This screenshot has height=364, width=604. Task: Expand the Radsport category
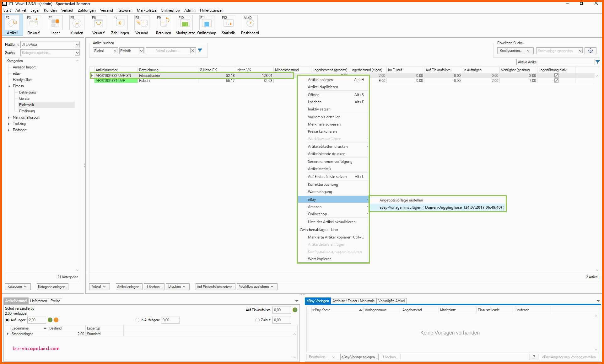point(9,130)
